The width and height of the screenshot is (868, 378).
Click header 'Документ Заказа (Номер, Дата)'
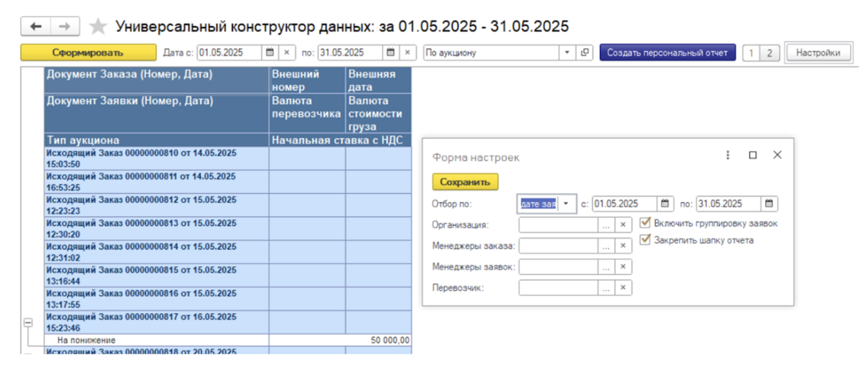[157, 80]
